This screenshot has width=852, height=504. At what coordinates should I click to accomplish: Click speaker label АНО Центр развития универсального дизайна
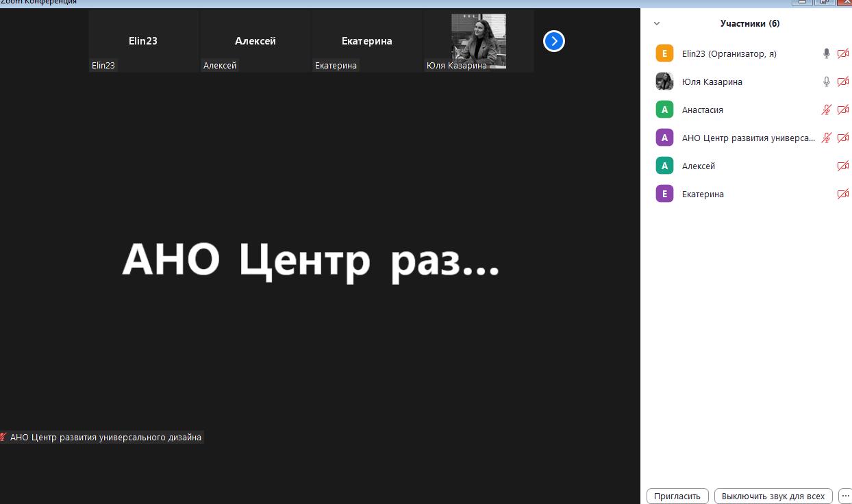(x=105, y=437)
